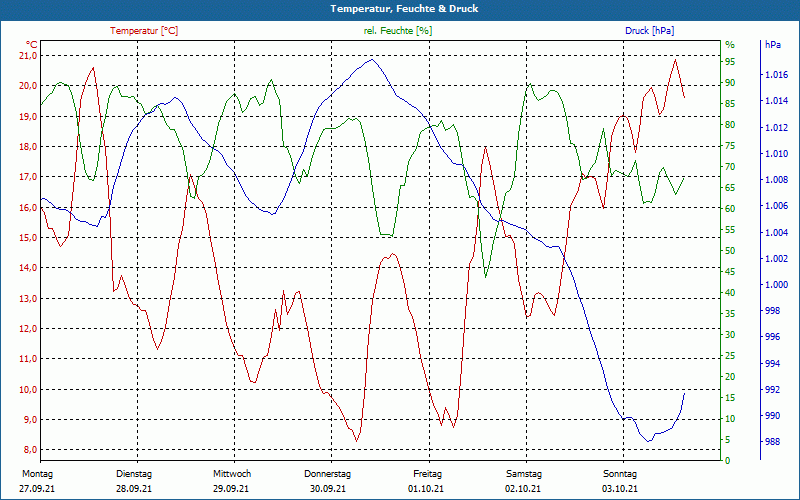The width and height of the screenshot is (800, 500).
Task: Click the 'Montag' day label
Action: [x=38, y=474]
